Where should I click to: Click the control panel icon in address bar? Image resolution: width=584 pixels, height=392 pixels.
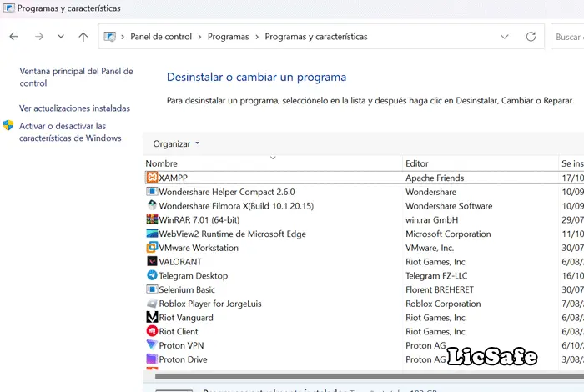pyautogui.click(x=110, y=37)
